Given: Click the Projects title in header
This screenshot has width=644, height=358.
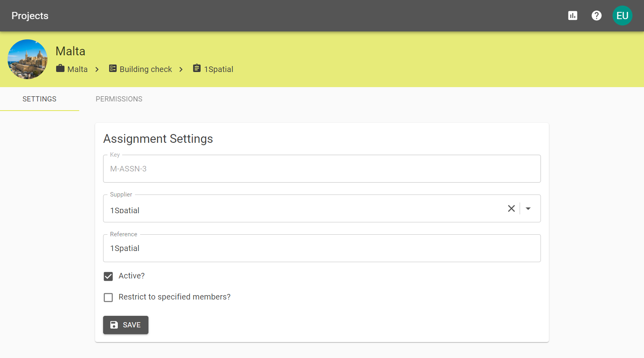Looking at the screenshot, I should pyautogui.click(x=30, y=16).
